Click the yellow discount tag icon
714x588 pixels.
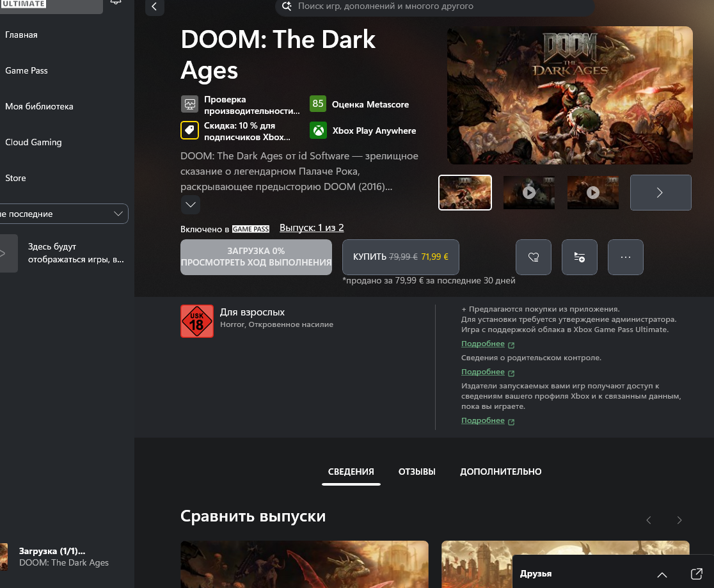(x=189, y=131)
